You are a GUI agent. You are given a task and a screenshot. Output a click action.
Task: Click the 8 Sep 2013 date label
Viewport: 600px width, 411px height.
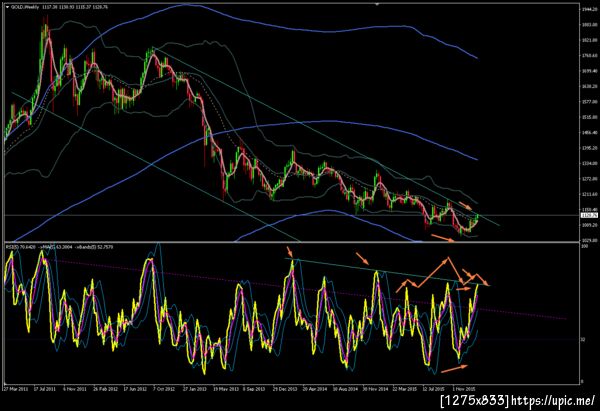click(x=254, y=389)
